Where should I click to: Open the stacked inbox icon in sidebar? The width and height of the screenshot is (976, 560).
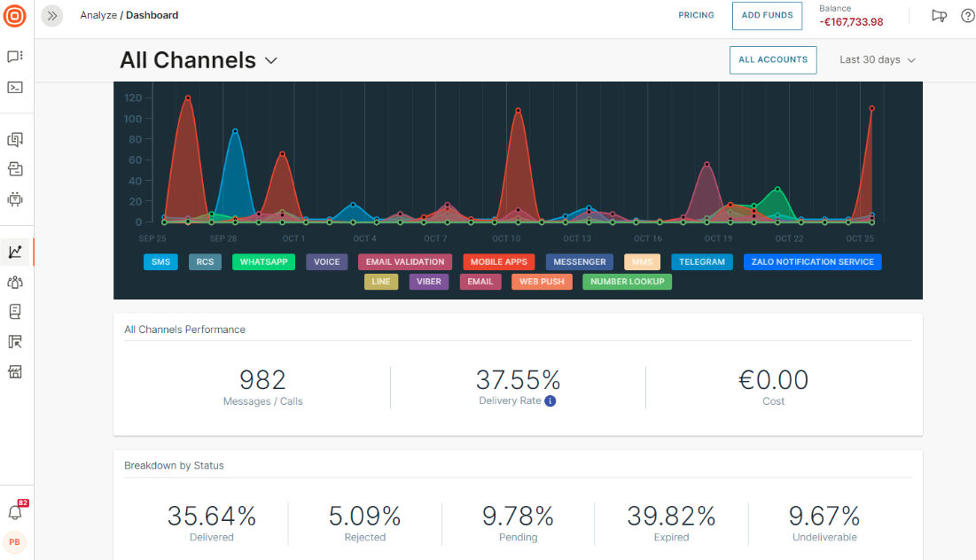tap(15, 169)
